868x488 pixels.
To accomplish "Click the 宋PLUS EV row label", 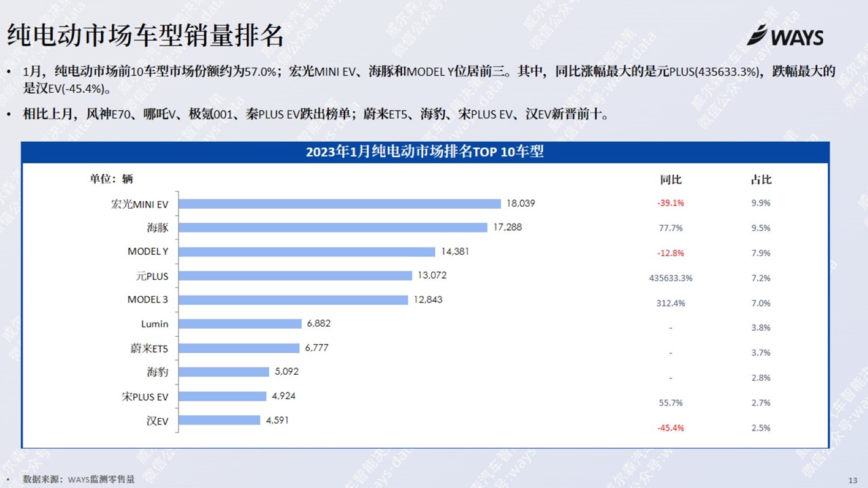I will [145, 396].
